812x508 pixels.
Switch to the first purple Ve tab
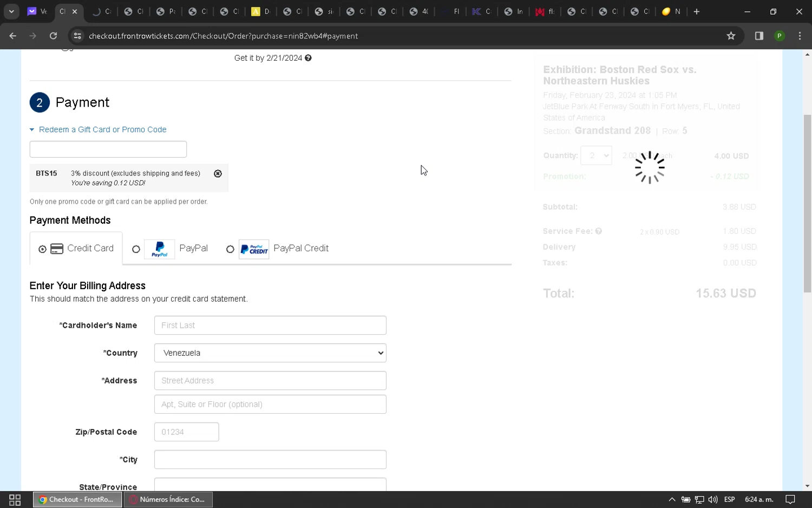37,11
